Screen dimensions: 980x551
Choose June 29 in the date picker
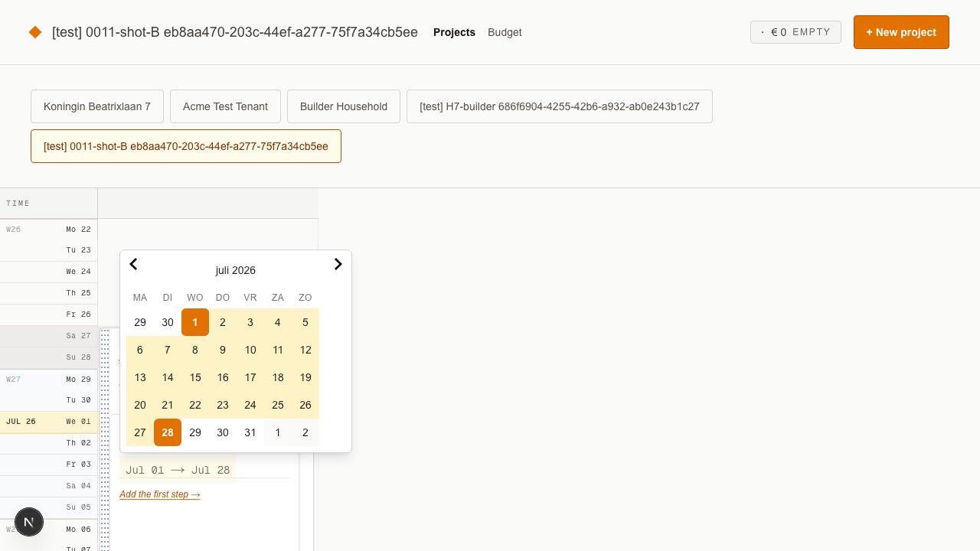click(140, 322)
